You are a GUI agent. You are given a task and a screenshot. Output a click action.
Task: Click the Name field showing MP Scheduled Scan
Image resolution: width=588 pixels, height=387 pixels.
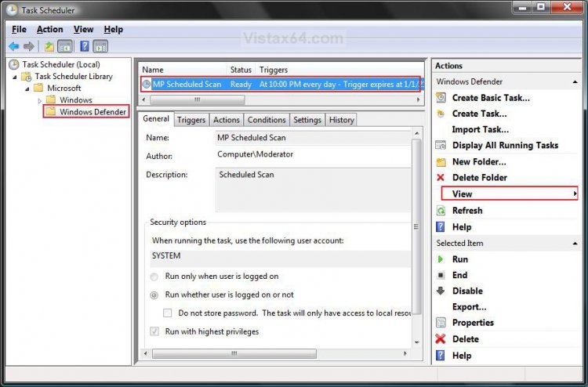click(313, 138)
